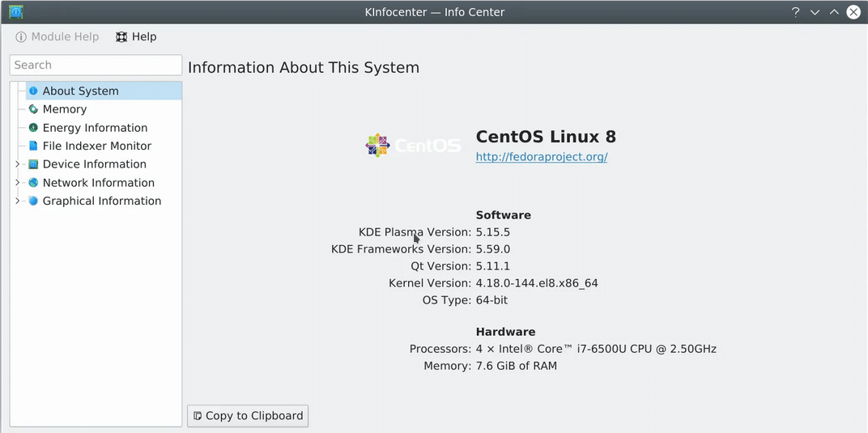Close the KInfocenter window

coord(853,12)
